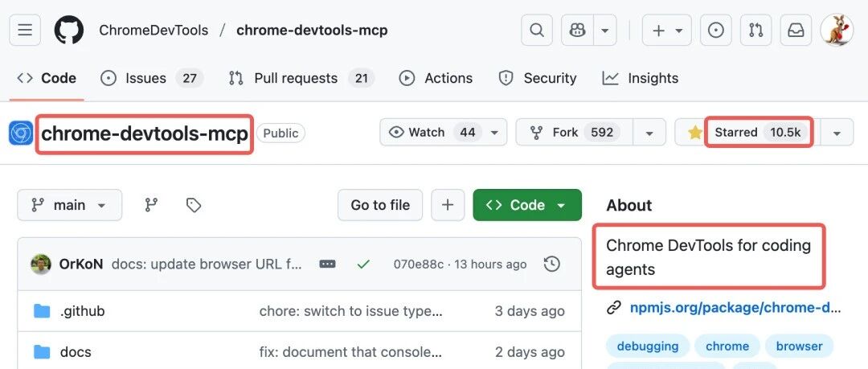Click the chrome-devtools-mcp repository title

(145, 133)
